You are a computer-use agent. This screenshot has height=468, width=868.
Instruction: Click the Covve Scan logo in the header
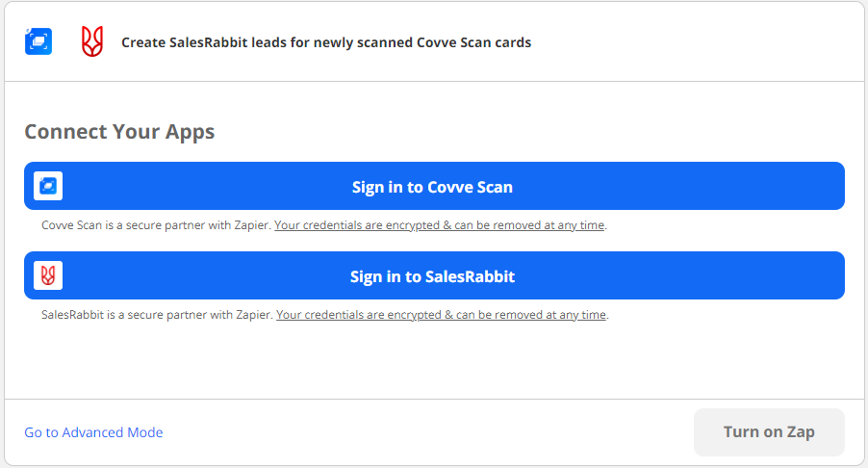(38, 41)
